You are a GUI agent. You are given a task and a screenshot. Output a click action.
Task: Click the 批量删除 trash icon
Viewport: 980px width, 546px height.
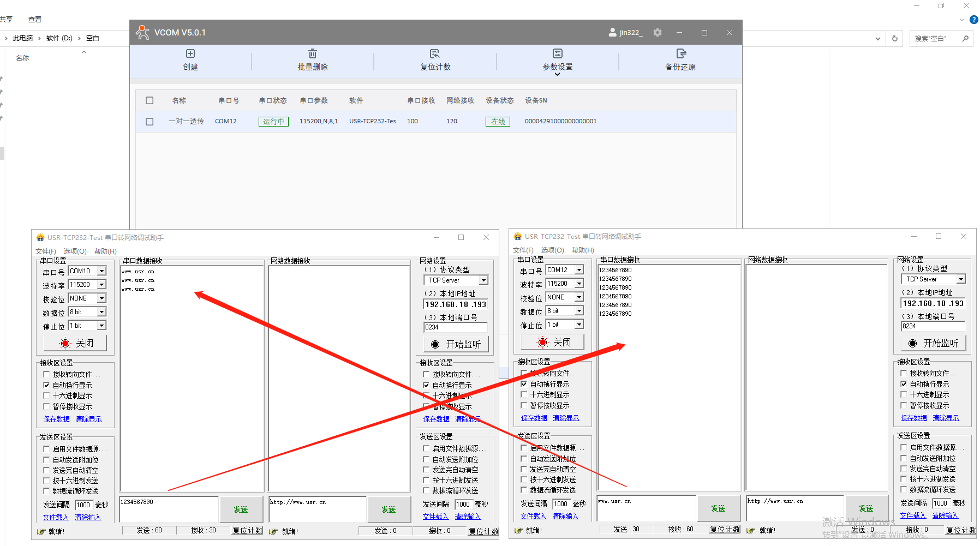point(312,53)
